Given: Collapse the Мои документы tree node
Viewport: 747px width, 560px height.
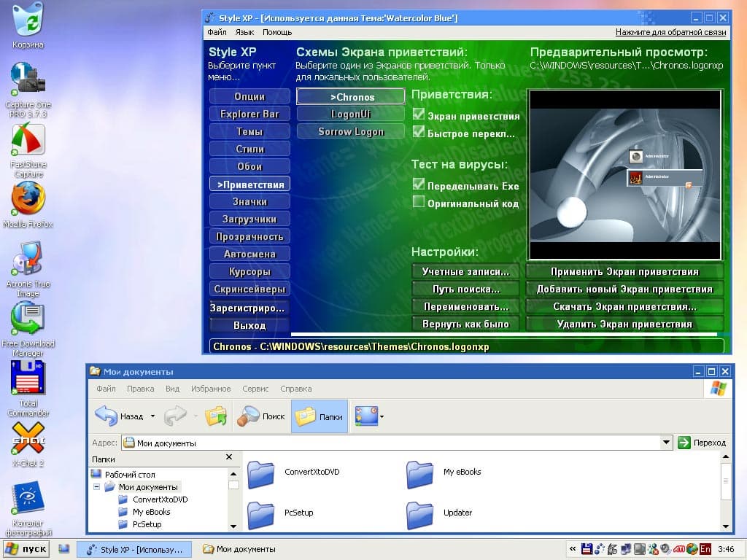Looking at the screenshot, I should (x=96, y=486).
